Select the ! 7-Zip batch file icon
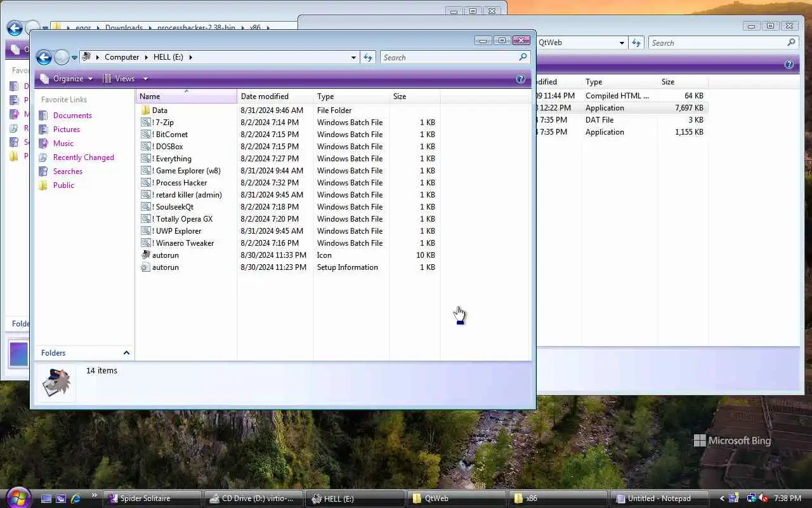 146,123
